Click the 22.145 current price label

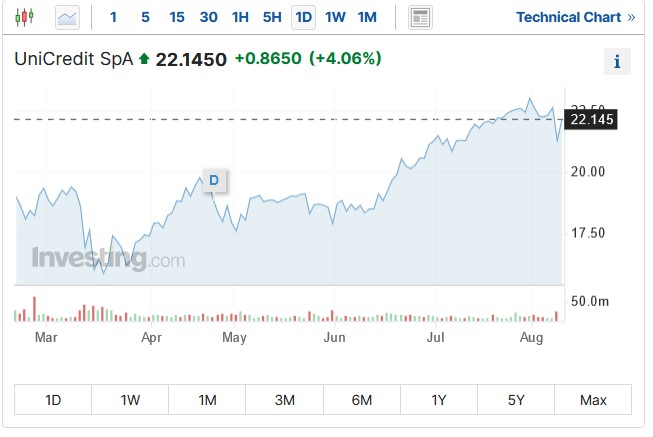point(590,120)
